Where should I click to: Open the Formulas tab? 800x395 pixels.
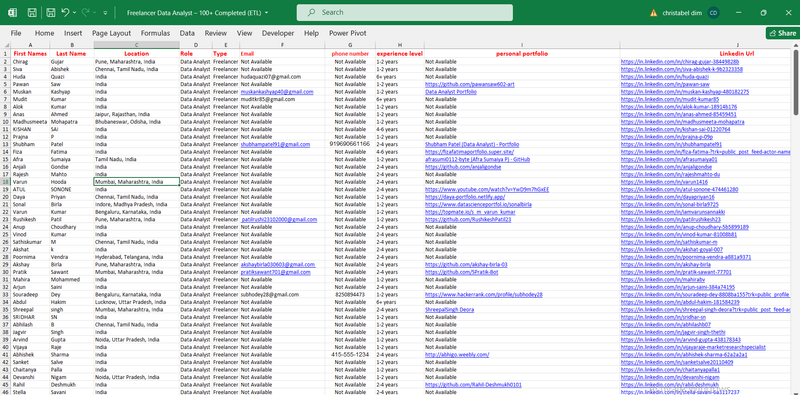(x=156, y=33)
